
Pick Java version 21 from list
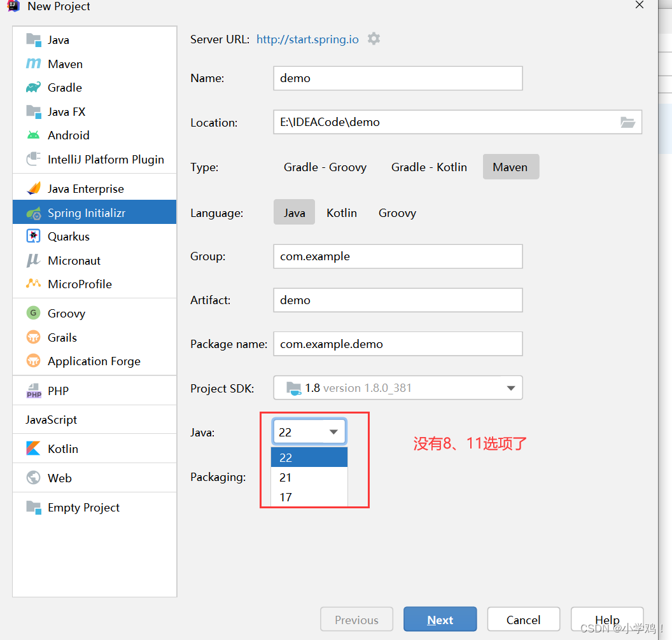[x=309, y=477]
